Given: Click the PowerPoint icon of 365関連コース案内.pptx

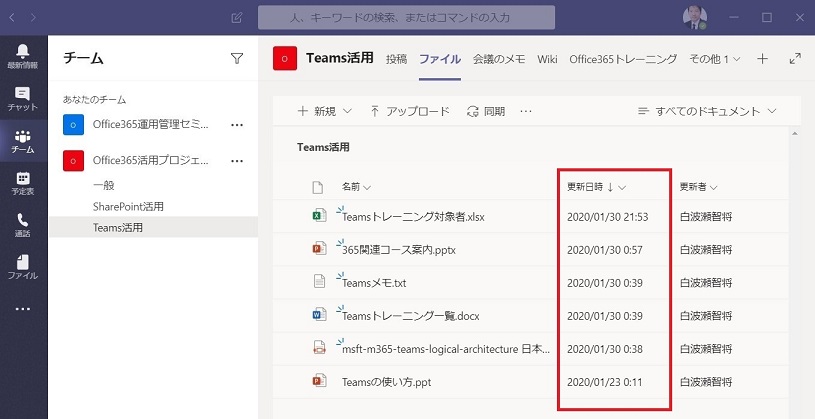Looking at the screenshot, I should tap(319, 250).
